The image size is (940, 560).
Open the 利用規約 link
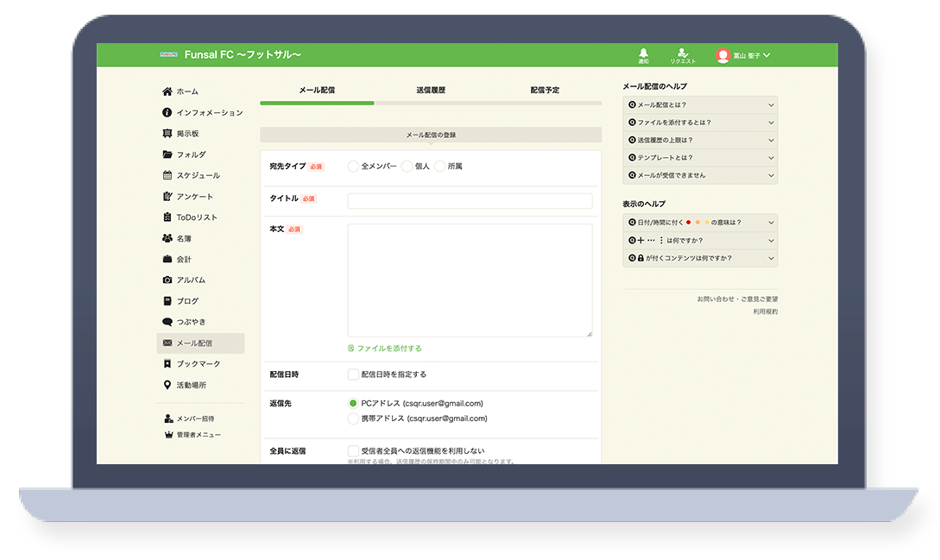[765, 311]
